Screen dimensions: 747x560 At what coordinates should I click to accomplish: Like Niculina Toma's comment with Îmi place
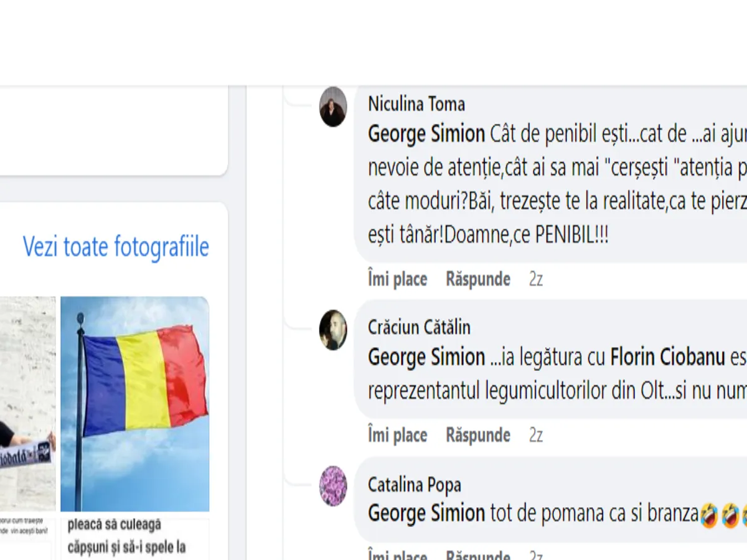[397, 279]
